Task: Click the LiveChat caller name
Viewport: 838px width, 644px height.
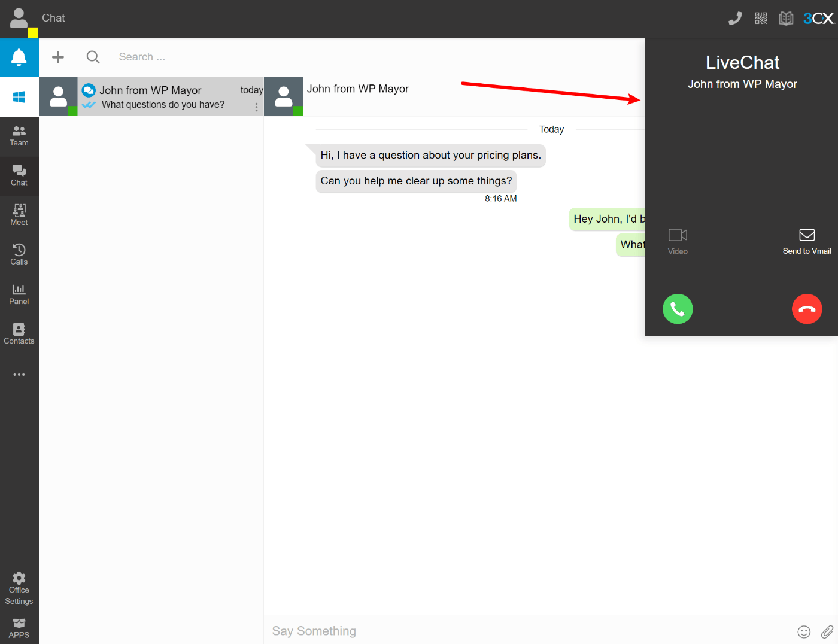Action: click(x=742, y=84)
